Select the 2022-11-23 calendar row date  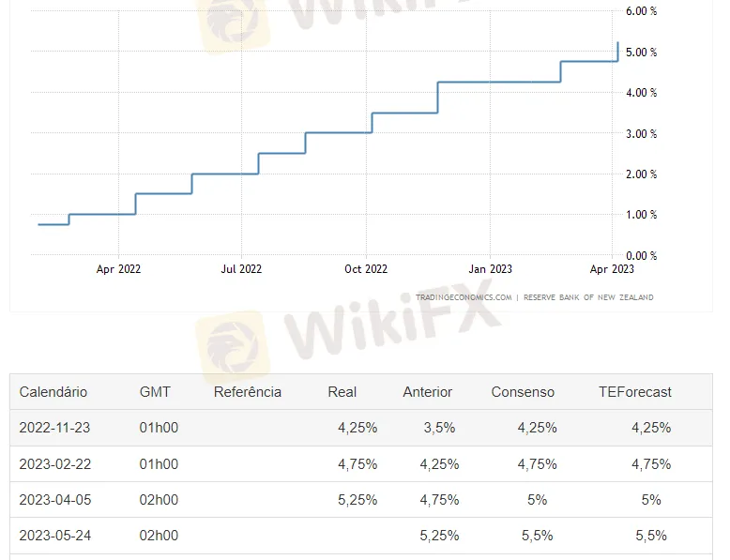tap(54, 428)
